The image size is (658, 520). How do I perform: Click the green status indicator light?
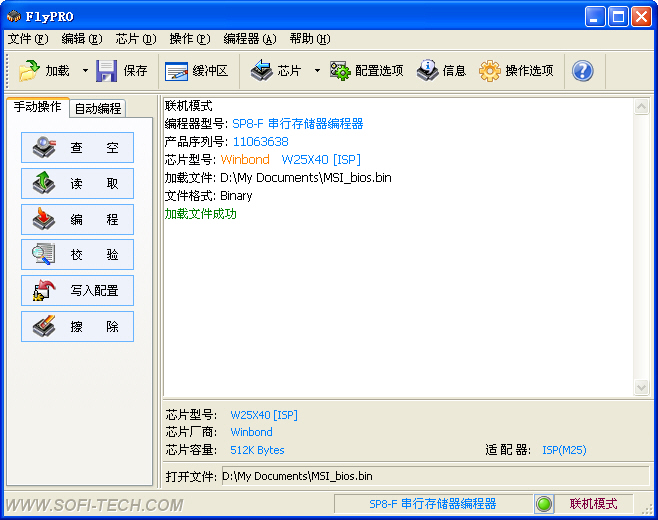click(x=544, y=504)
